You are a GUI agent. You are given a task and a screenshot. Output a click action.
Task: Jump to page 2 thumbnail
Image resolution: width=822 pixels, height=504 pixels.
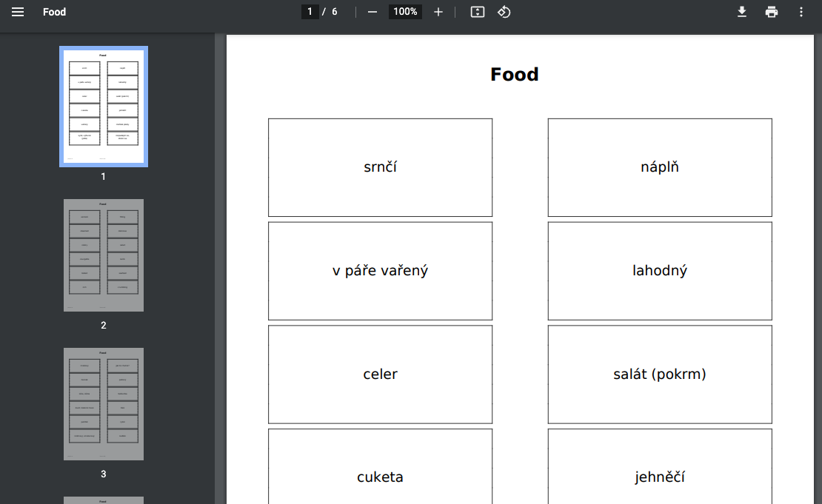(x=104, y=255)
